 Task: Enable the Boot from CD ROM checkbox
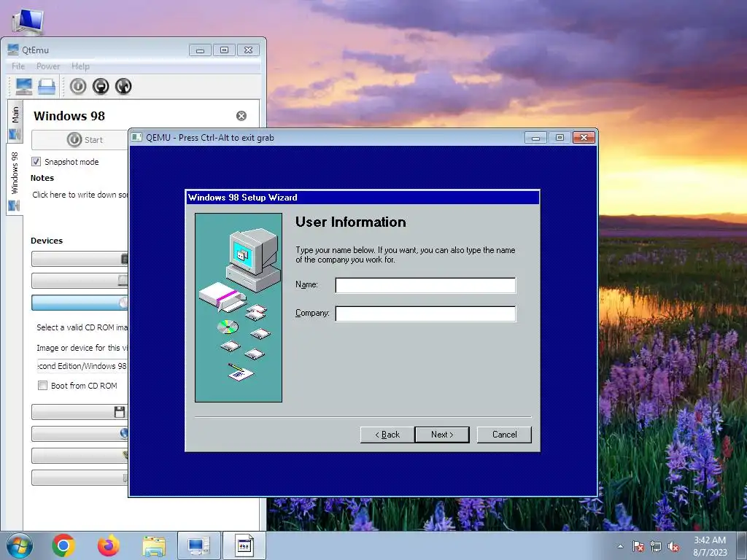(42, 385)
